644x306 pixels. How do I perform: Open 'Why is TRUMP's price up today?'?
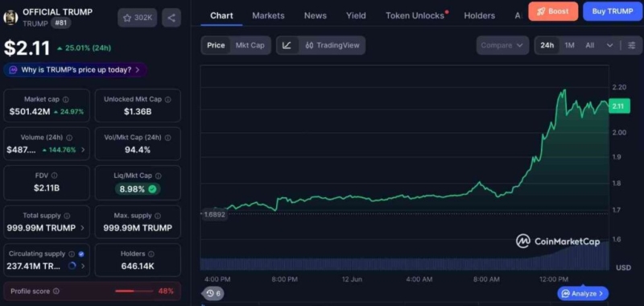[x=75, y=70]
